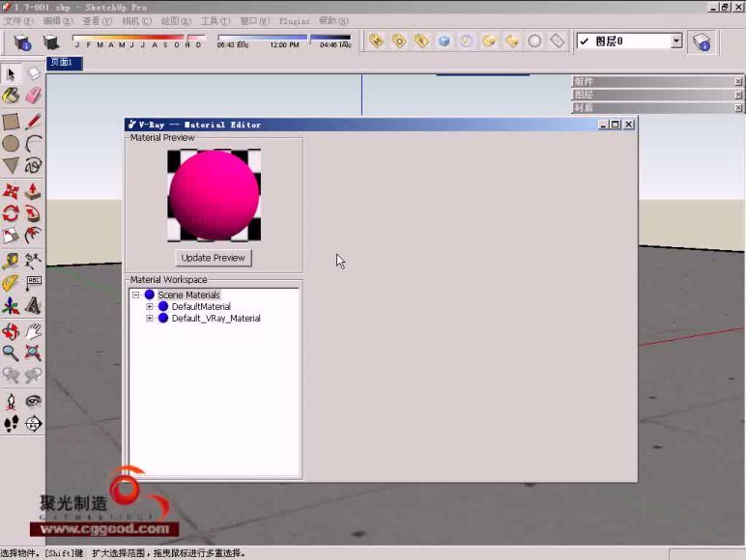The height and width of the screenshot is (560, 746).
Task: Open the 编辑 (Edit) menu
Action: coord(58,21)
